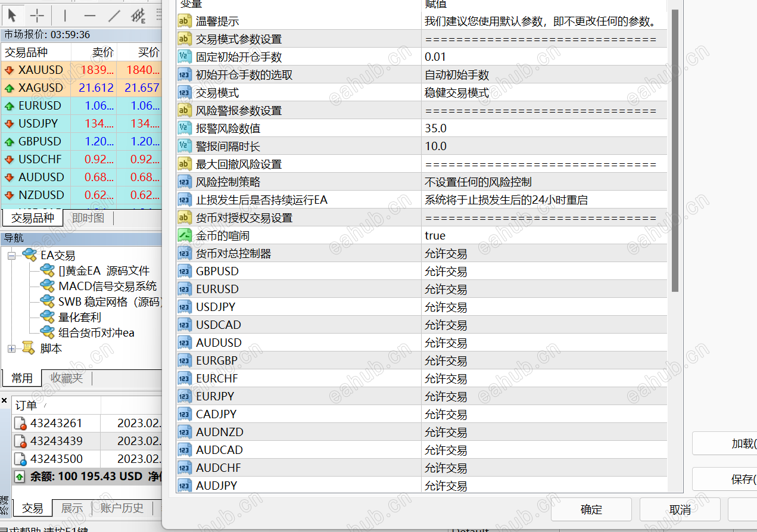This screenshot has width=757, height=532.
Task: Select the AUDUSD row in market watch
Action: (81, 177)
